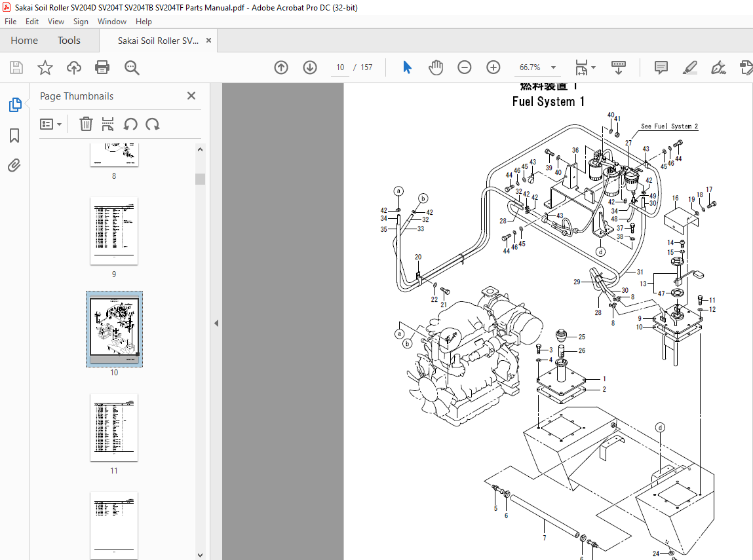
Task: Select page 9 thumbnail
Action: [114, 231]
